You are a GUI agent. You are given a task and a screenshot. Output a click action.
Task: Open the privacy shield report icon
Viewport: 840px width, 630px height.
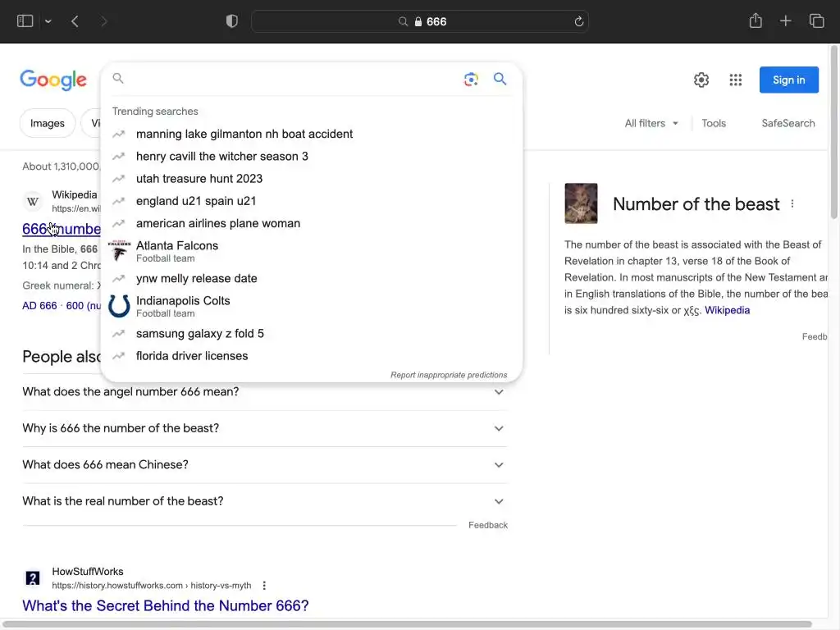click(x=232, y=21)
